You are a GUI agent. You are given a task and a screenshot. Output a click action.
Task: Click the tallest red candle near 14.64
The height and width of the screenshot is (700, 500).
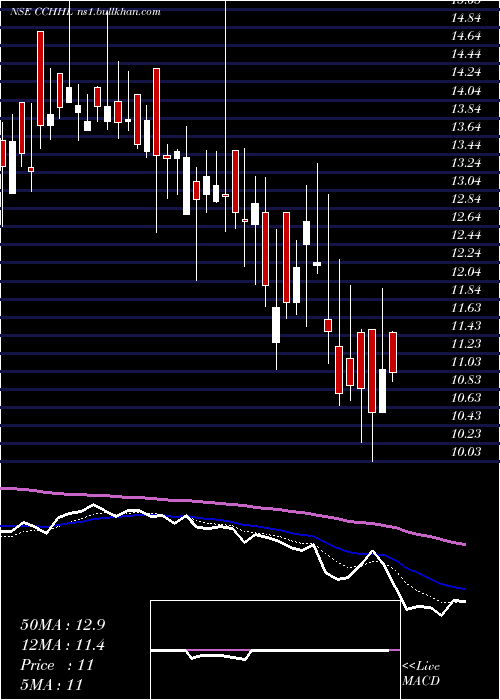[x=41, y=79]
